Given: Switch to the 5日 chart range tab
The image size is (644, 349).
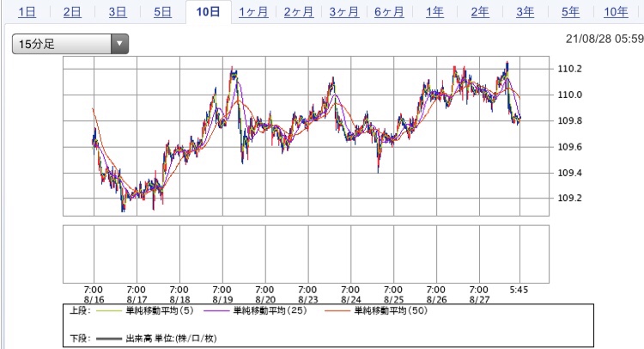Looking at the screenshot, I should point(162,11).
